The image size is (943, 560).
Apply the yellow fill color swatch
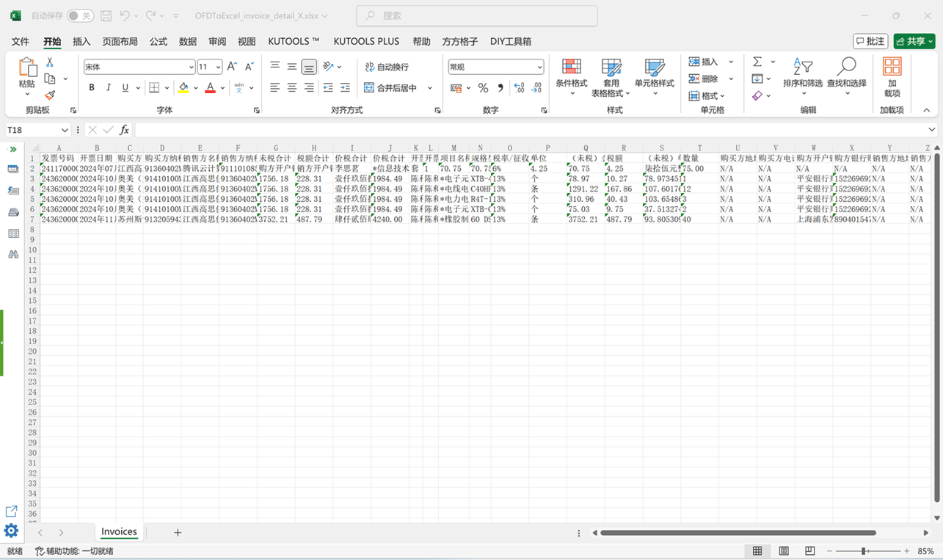[x=183, y=88]
